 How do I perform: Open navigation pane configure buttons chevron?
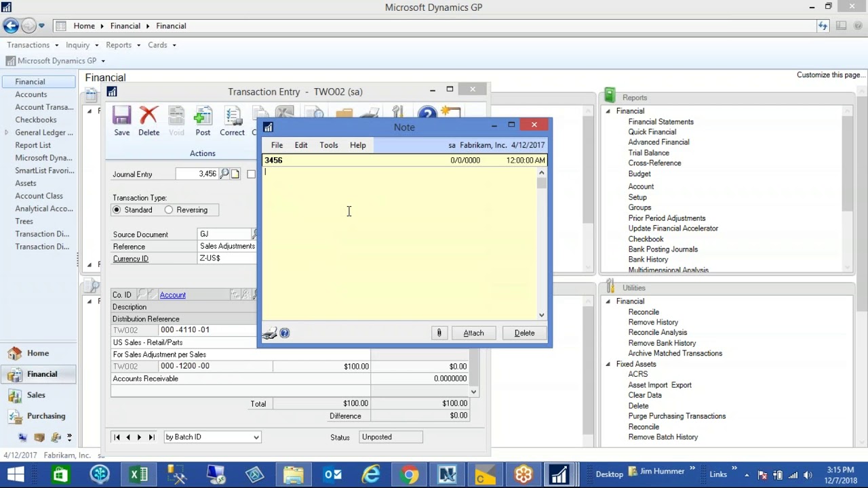(x=69, y=438)
